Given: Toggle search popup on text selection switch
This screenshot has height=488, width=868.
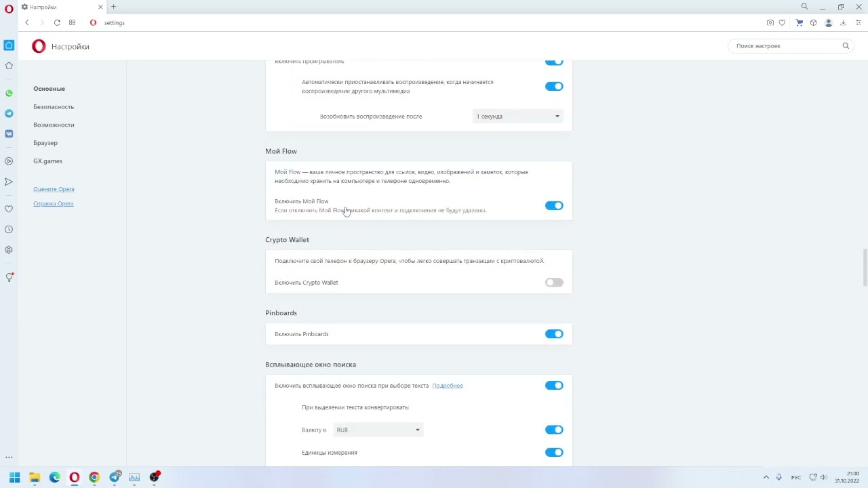Looking at the screenshot, I should tap(554, 386).
